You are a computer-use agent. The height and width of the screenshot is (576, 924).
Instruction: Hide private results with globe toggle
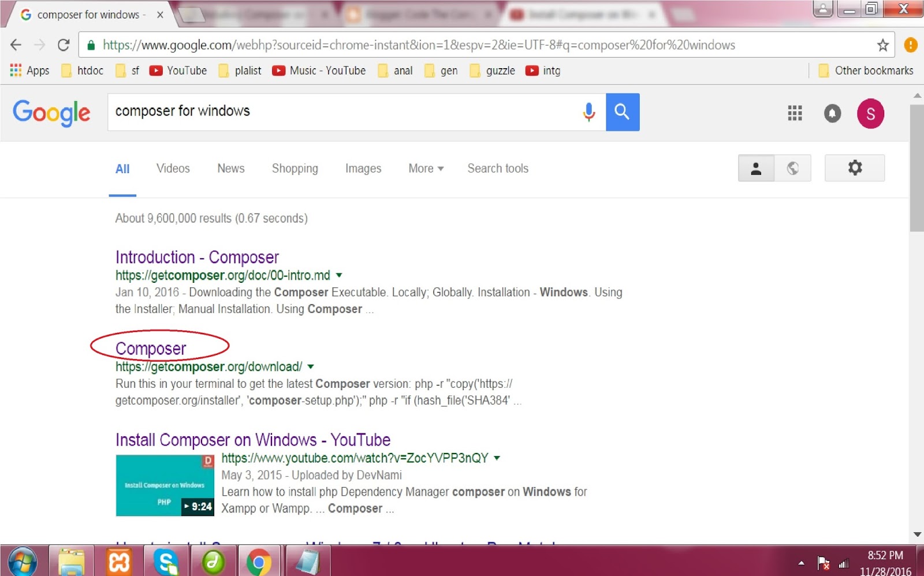pos(793,168)
